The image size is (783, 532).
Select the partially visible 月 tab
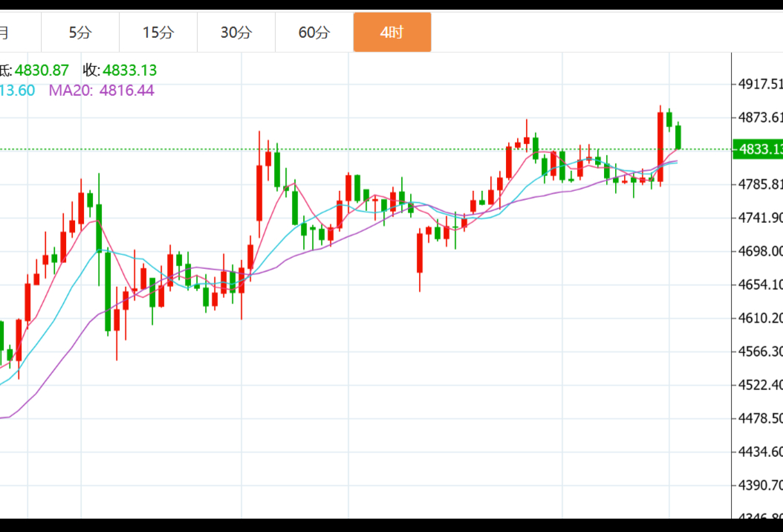coord(6,32)
